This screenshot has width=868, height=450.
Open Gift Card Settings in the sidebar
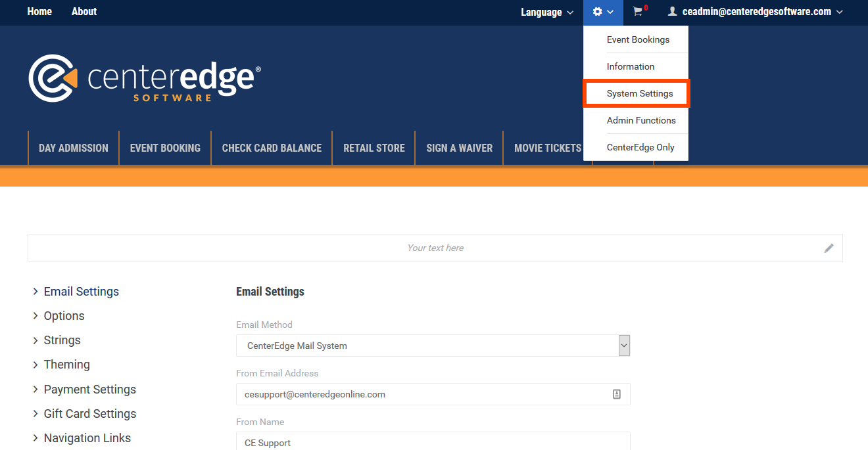tap(90, 414)
